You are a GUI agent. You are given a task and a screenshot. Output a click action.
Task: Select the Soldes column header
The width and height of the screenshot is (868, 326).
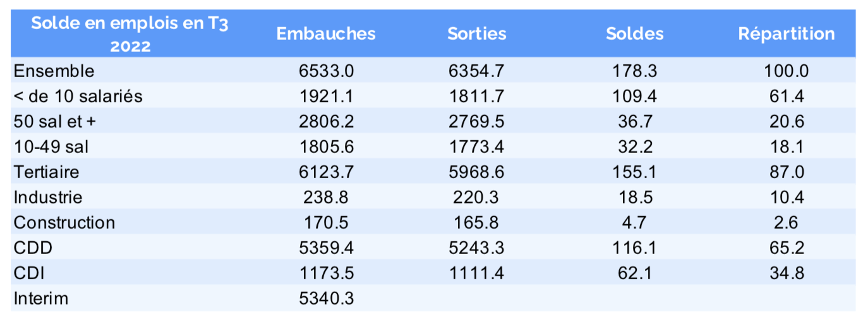click(x=634, y=34)
